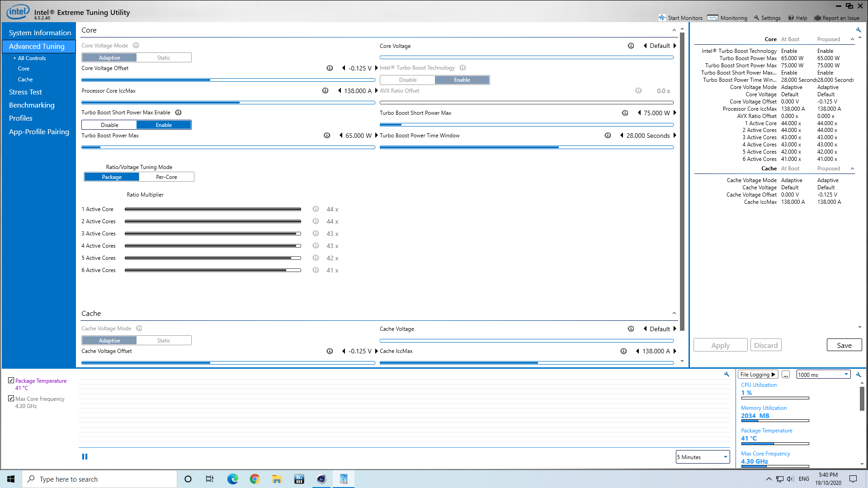The height and width of the screenshot is (488, 868).
Task: Show info for Core Voltage Mode
Action: click(x=136, y=46)
